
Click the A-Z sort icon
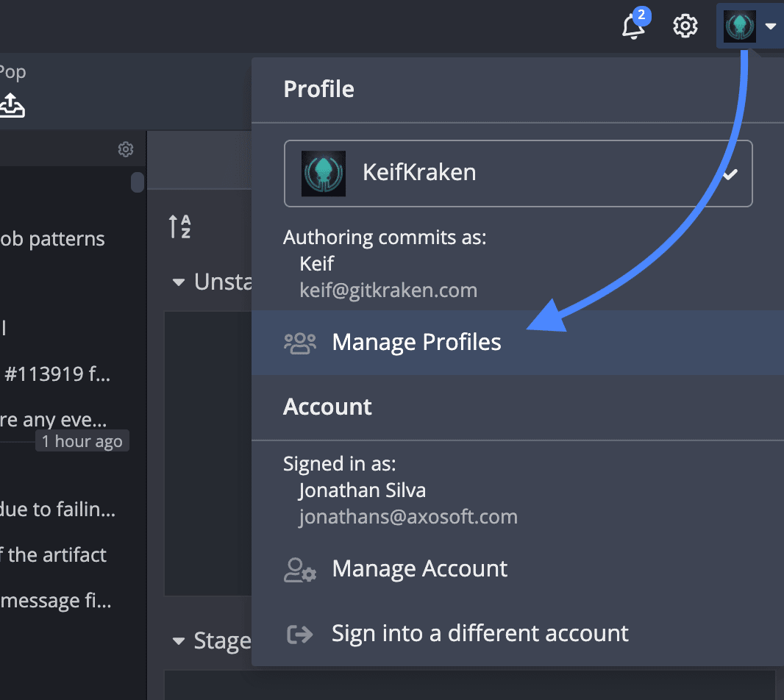click(180, 226)
